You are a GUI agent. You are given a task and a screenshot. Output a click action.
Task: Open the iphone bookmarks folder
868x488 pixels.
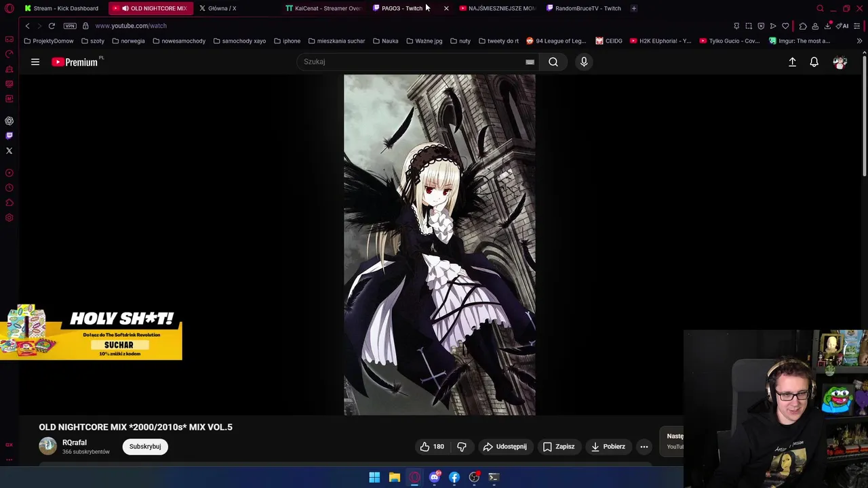[287, 41]
